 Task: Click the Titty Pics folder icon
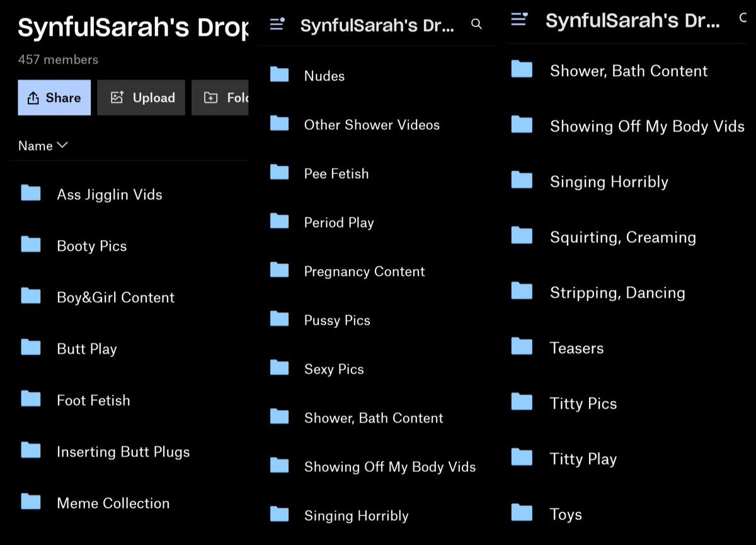(522, 402)
